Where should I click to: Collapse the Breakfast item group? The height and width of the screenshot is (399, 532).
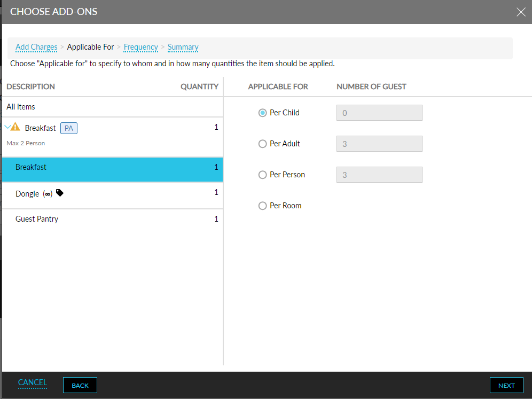tap(9, 126)
